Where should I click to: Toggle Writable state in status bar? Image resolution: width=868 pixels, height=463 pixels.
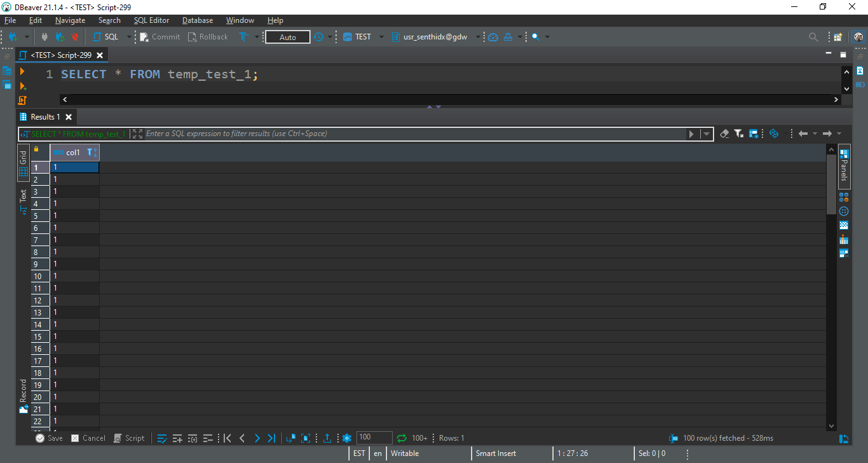[405, 453]
